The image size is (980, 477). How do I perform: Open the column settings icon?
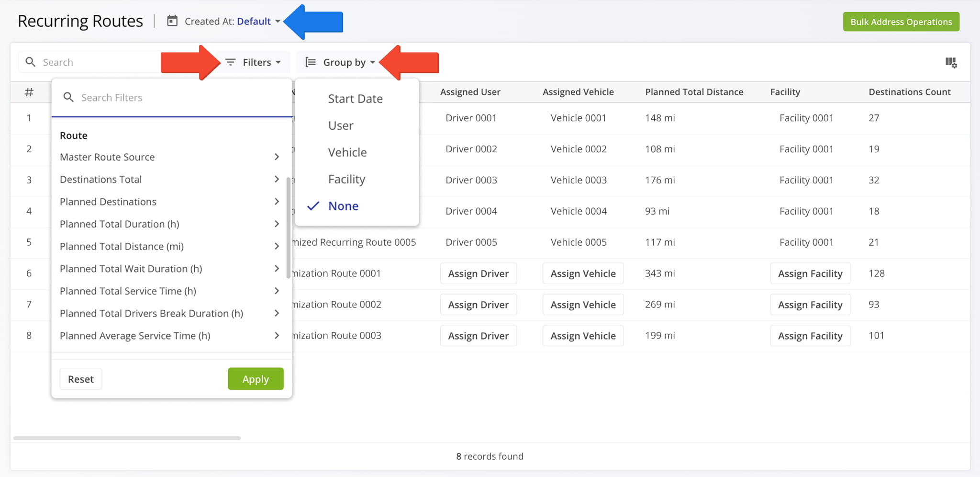[951, 62]
